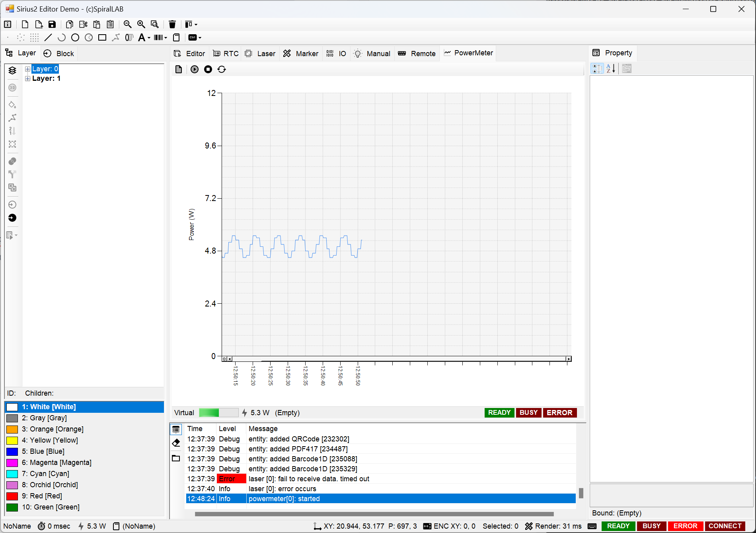Click the Message column header in log
Viewport: 756px width, 533px height.
click(x=263, y=429)
